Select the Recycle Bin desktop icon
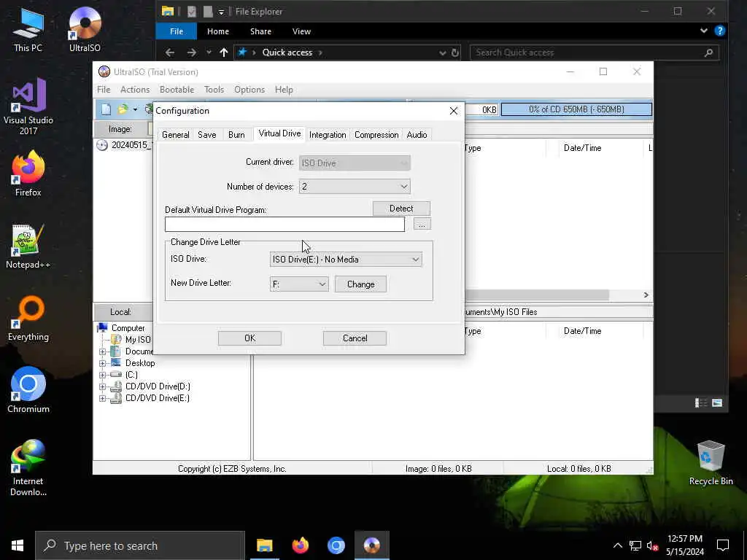Image resolution: width=747 pixels, height=560 pixels. coord(711,462)
